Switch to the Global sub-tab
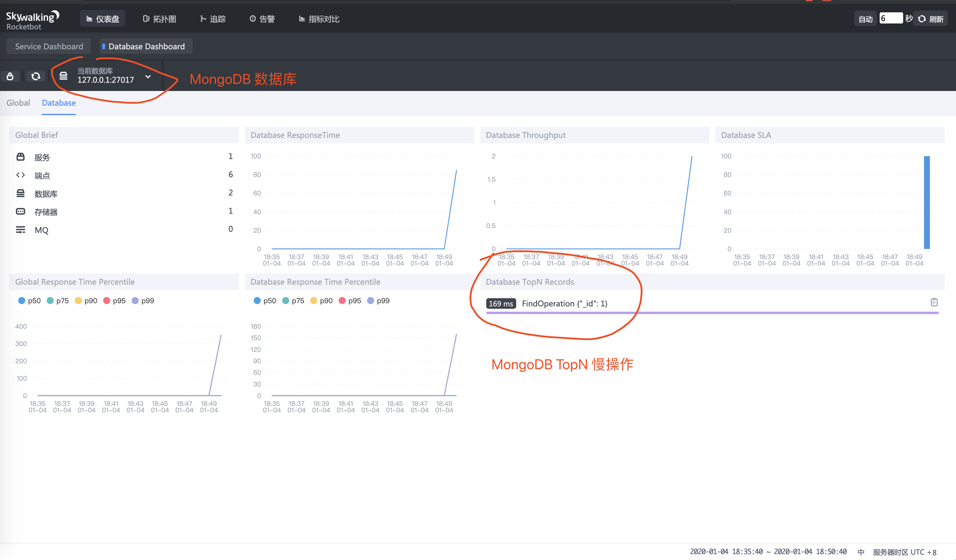This screenshot has width=956, height=560. 18,103
